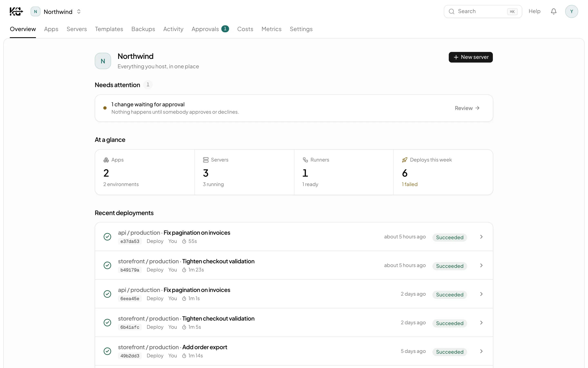588x368 pixels.
Task: Click the success check icon for deployment e37da53
Action: (107, 237)
